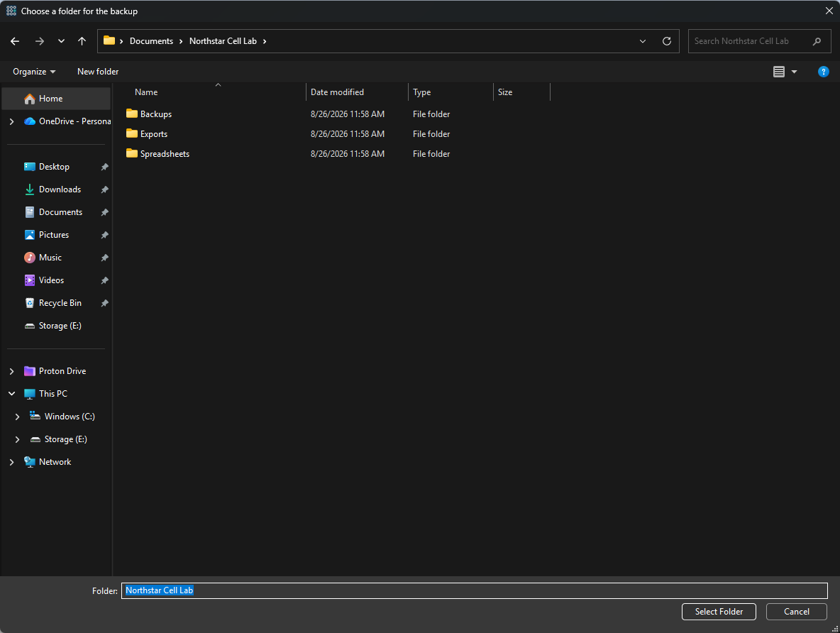The width and height of the screenshot is (840, 633).
Task: Open Downloads from quick access
Action: [53, 189]
